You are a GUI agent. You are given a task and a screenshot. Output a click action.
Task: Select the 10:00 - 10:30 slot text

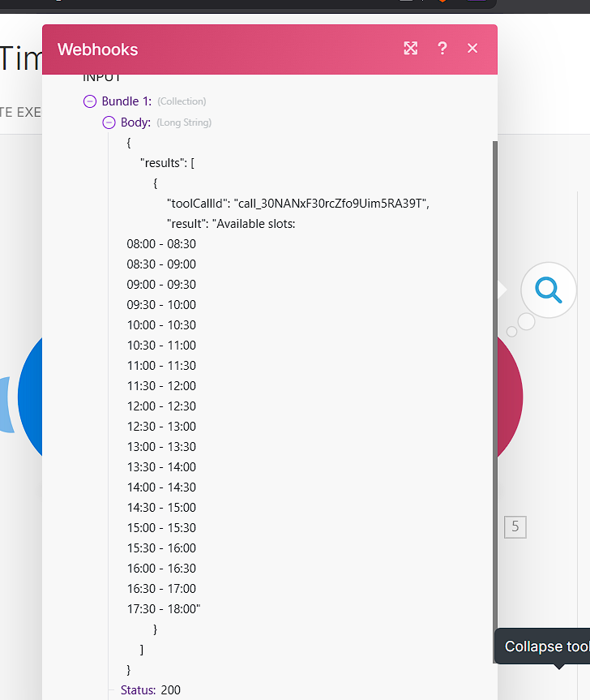[x=161, y=325]
